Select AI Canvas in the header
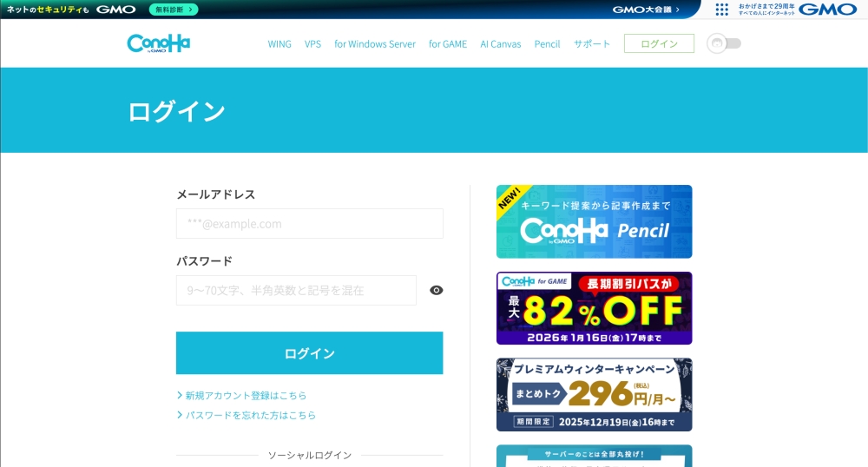868x467 pixels. coord(501,44)
